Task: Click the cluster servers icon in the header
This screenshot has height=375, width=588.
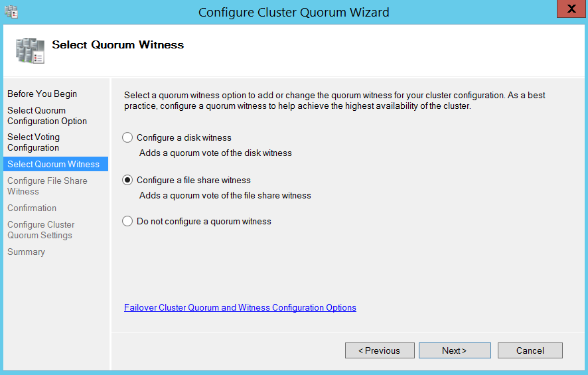Action: [x=30, y=50]
